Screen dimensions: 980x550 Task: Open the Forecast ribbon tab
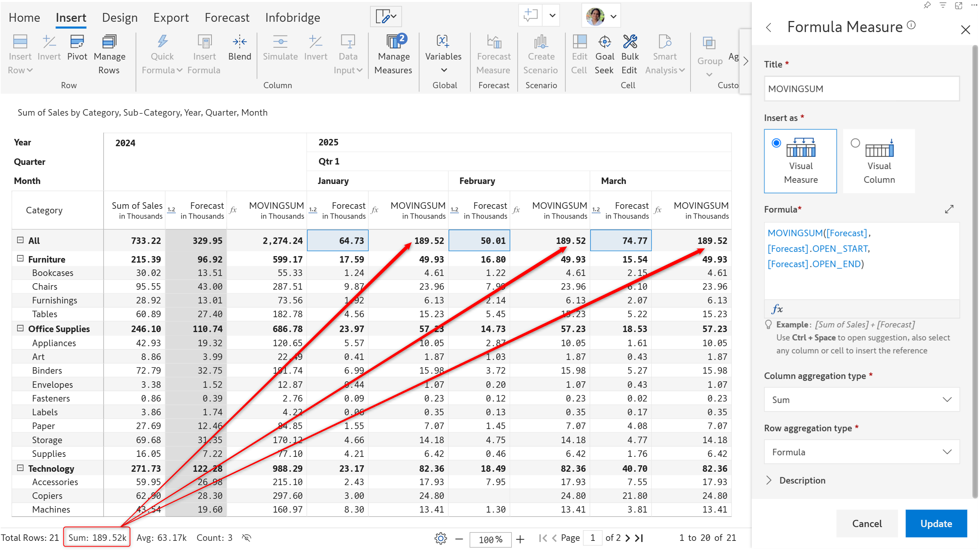click(x=227, y=18)
